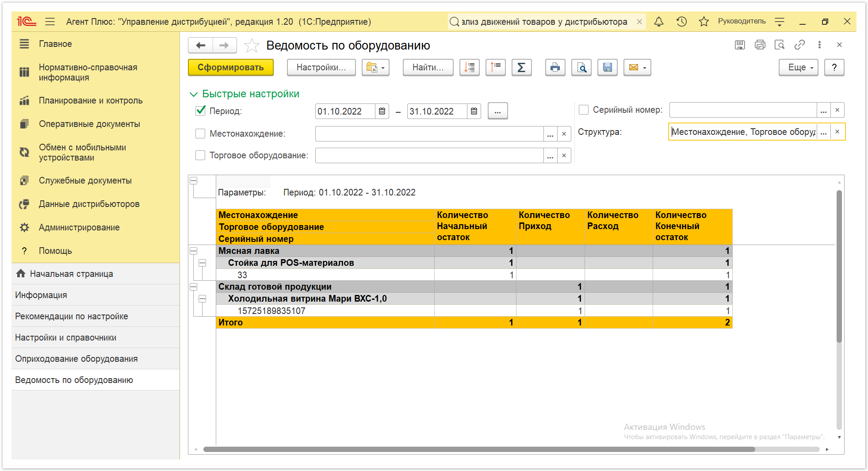Click the top-right save settings icon
The image size is (868, 471).
click(740, 45)
